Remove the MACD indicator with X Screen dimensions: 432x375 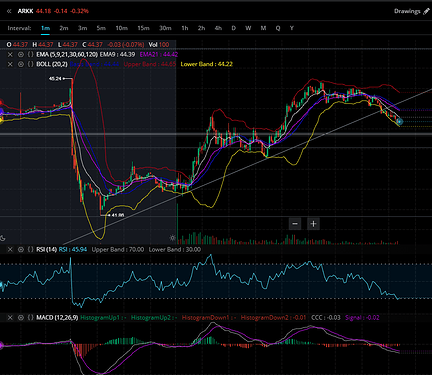click(x=10, y=318)
